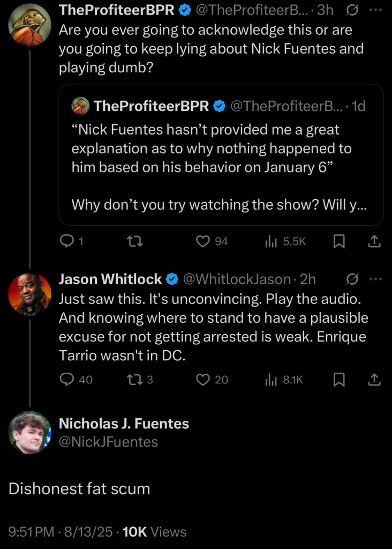Like Jason Whitlock's post
The image size is (392, 549).
(x=203, y=380)
